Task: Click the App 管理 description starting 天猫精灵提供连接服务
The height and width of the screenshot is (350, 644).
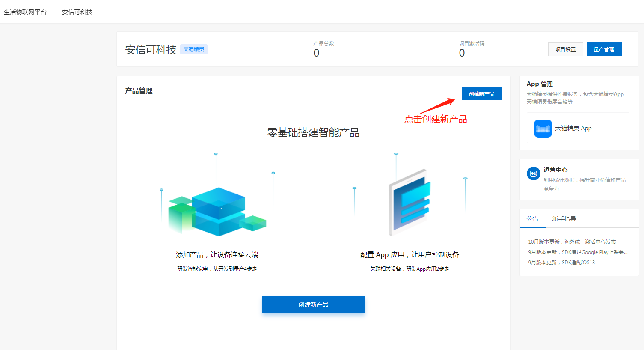Action: pos(578,98)
